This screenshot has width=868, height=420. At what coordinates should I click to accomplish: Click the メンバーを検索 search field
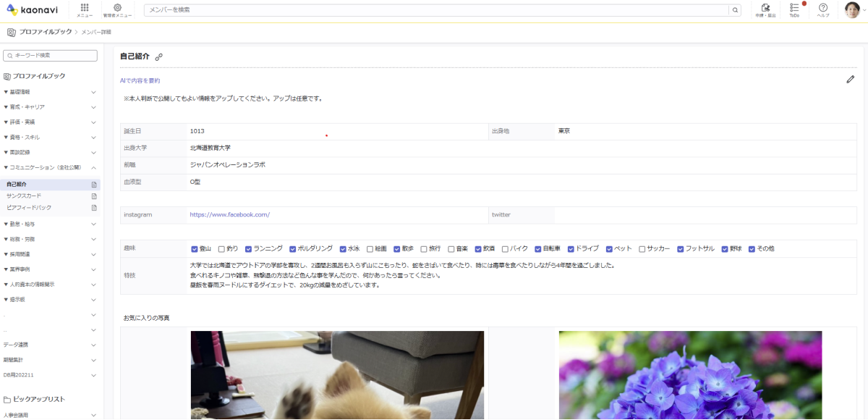(436, 10)
